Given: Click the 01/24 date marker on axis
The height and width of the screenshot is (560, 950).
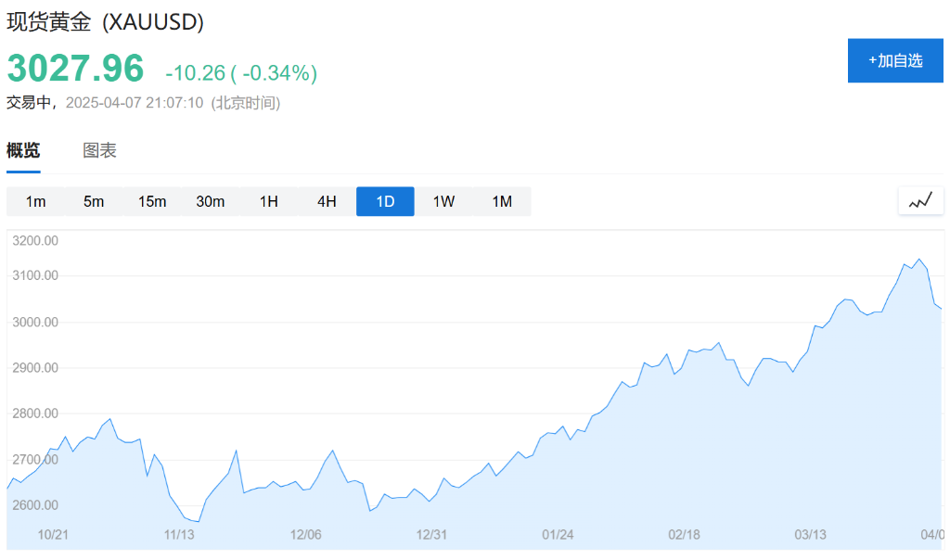Looking at the screenshot, I should [558, 534].
